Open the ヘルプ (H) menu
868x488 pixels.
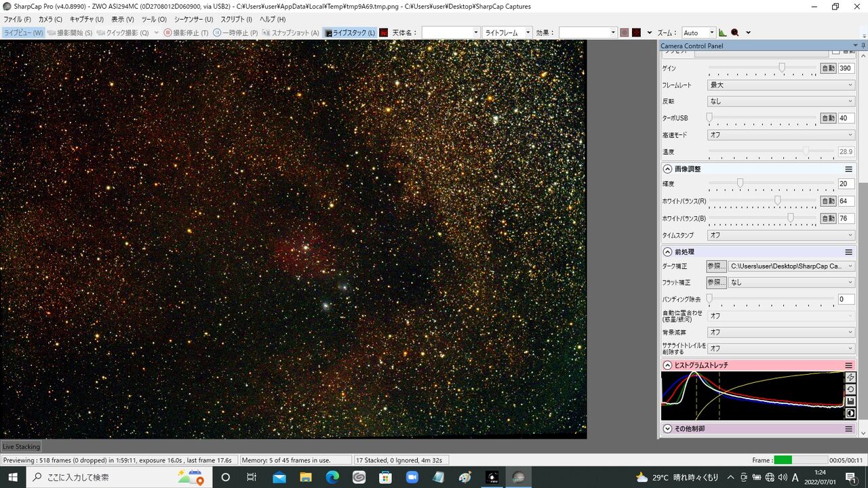(273, 20)
